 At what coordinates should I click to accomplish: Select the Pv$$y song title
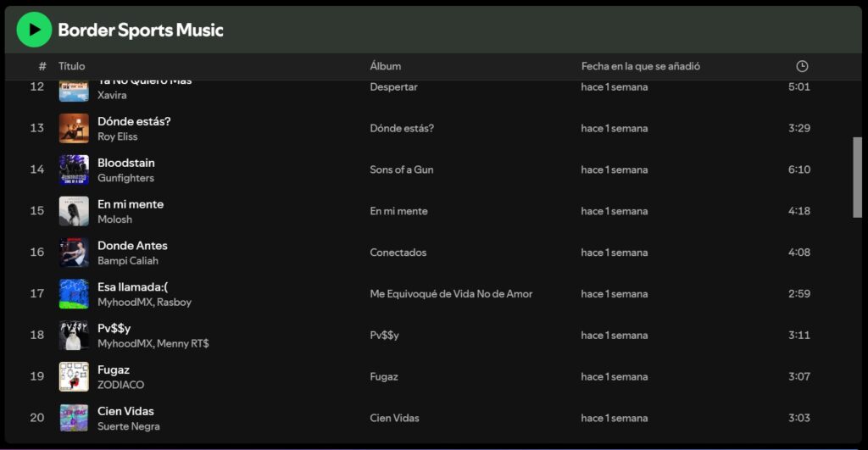tap(114, 328)
